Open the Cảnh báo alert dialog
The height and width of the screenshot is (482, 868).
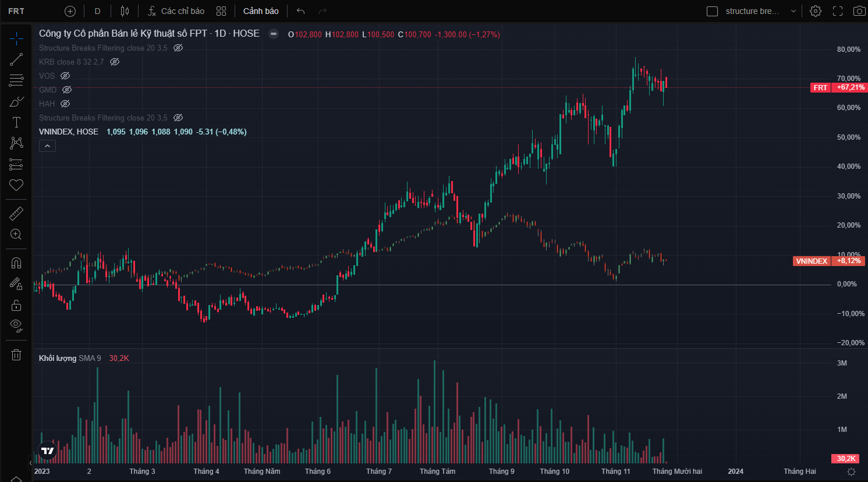coord(261,11)
